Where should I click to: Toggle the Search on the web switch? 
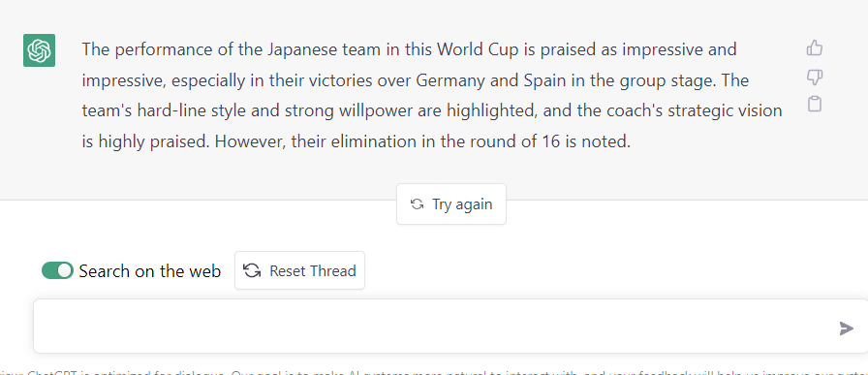click(57, 270)
